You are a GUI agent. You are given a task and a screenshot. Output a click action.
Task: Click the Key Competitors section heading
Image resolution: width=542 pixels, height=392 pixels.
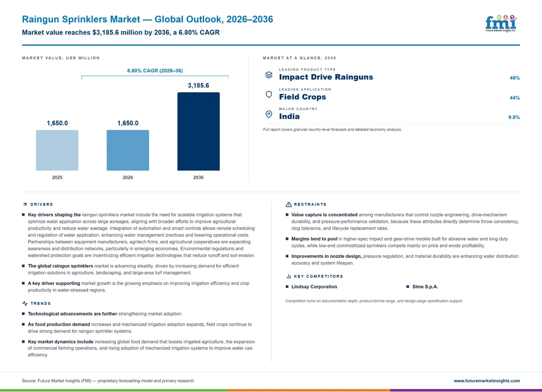[x=319, y=276]
